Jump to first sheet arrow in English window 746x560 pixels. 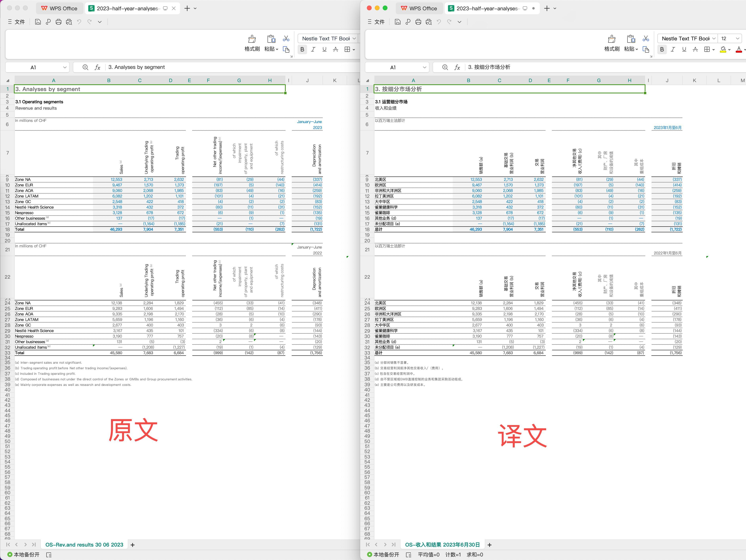8,545
